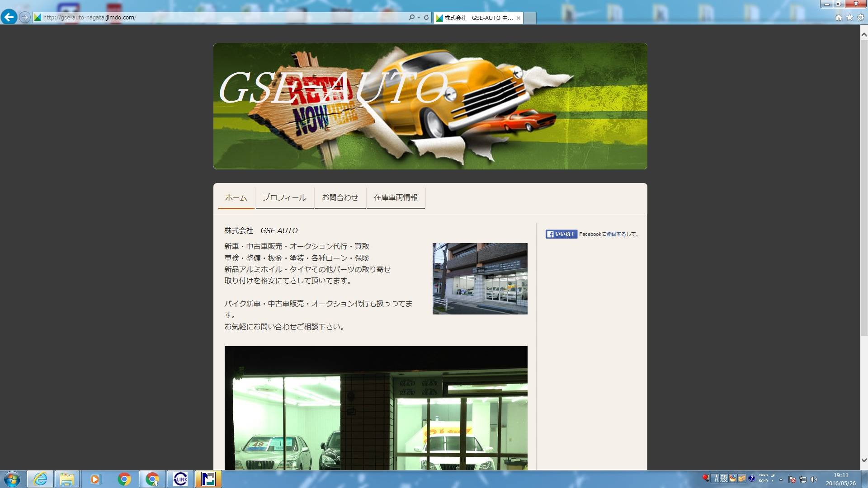Open File Explorer folder on the taskbar
This screenshot has height=488, width=868.
click(67, 479)
